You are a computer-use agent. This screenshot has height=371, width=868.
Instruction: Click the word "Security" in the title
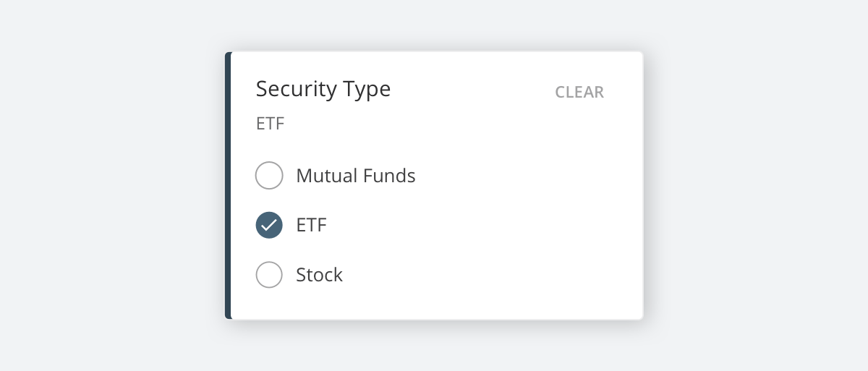[297, 89]
